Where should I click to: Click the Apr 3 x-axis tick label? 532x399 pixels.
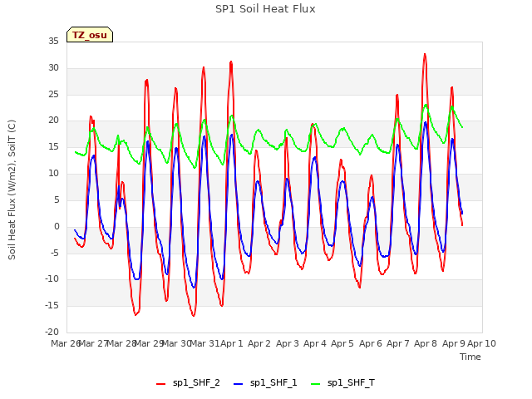[287, 343]
